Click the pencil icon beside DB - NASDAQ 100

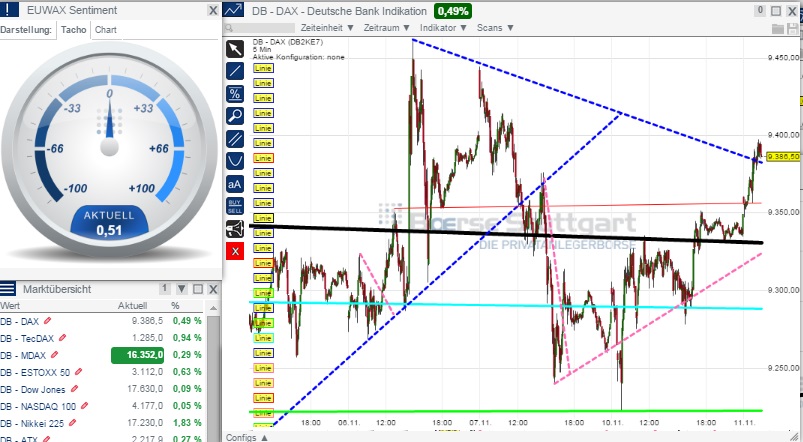84,406
